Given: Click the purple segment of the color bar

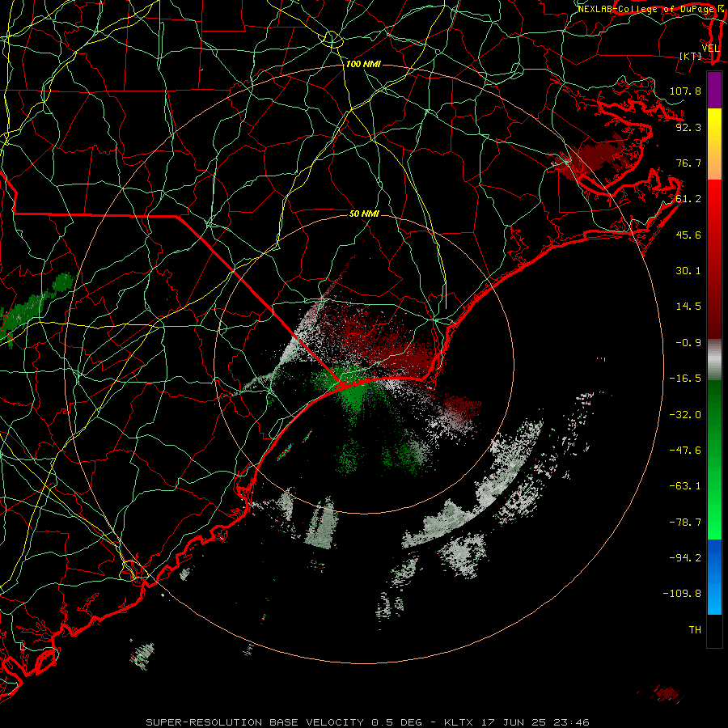Looking at the screenshot, I should pyautogui.click(x=714, y=90).
